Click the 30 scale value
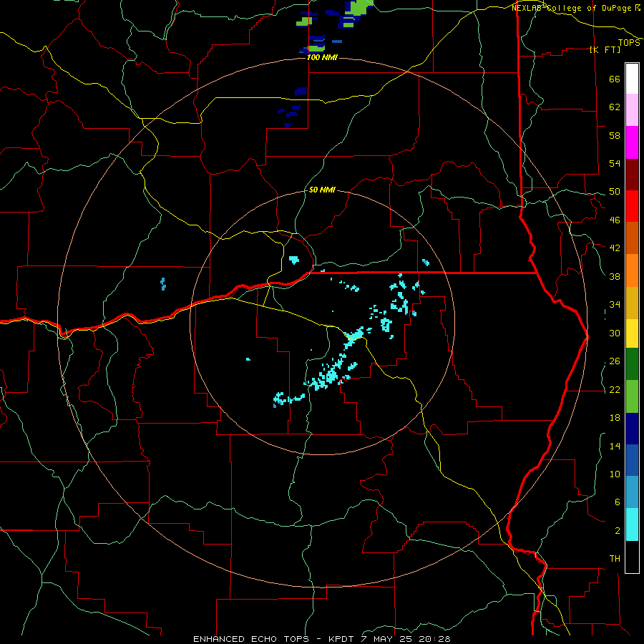This screenshot has height=644, width=644. [x=615, y=333]
